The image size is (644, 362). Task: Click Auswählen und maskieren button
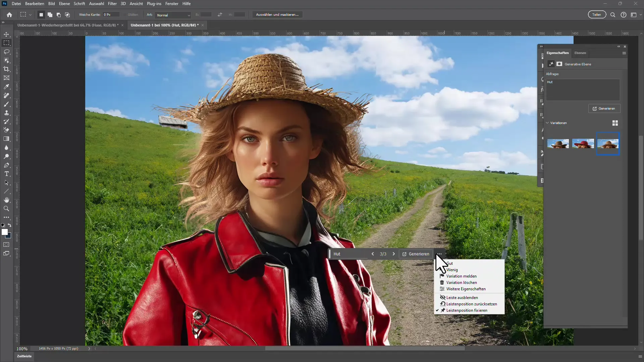[277, 15]
